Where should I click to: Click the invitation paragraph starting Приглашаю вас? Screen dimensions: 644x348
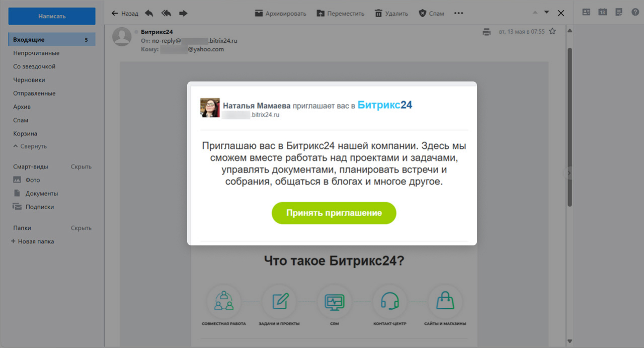[334, 164]
